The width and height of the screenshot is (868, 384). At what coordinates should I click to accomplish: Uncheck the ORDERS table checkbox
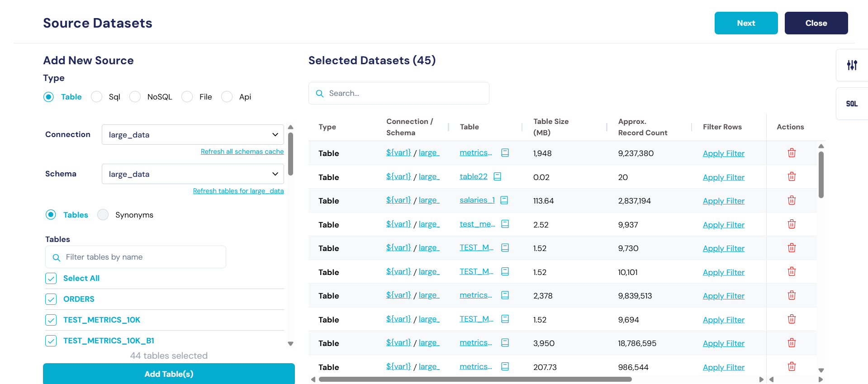(x=51, y=299)
